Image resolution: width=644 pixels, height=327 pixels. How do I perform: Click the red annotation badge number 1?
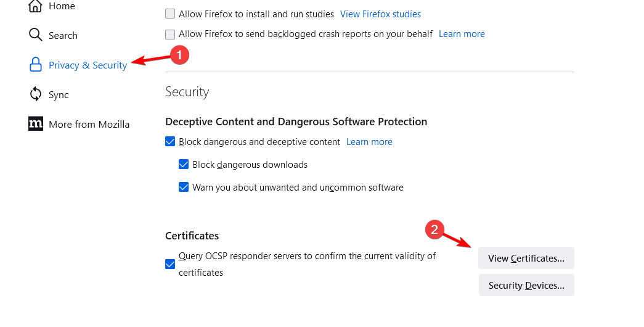pos(179,55)
